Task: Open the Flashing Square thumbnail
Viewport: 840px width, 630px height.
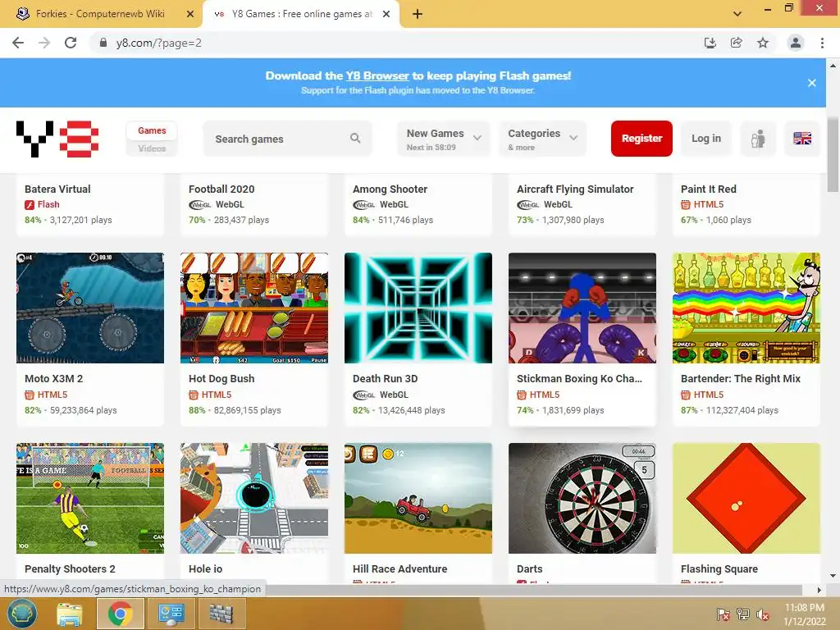Action: point(746,498)
